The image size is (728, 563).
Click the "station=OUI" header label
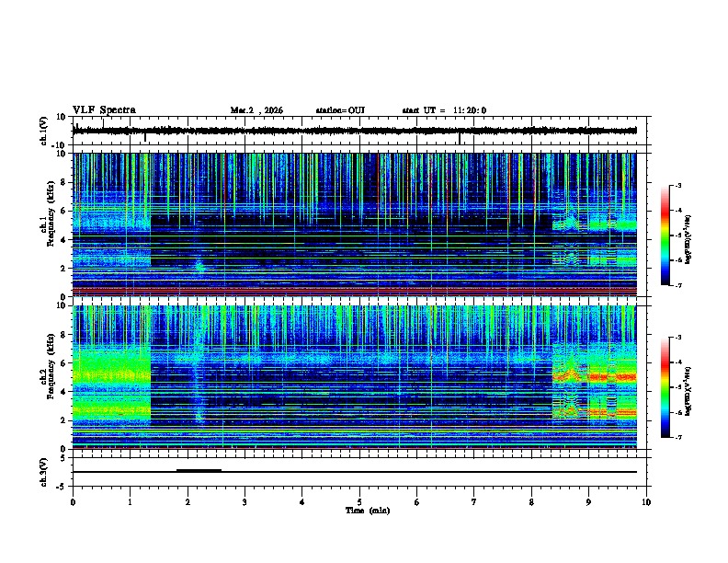coord(340,110)
